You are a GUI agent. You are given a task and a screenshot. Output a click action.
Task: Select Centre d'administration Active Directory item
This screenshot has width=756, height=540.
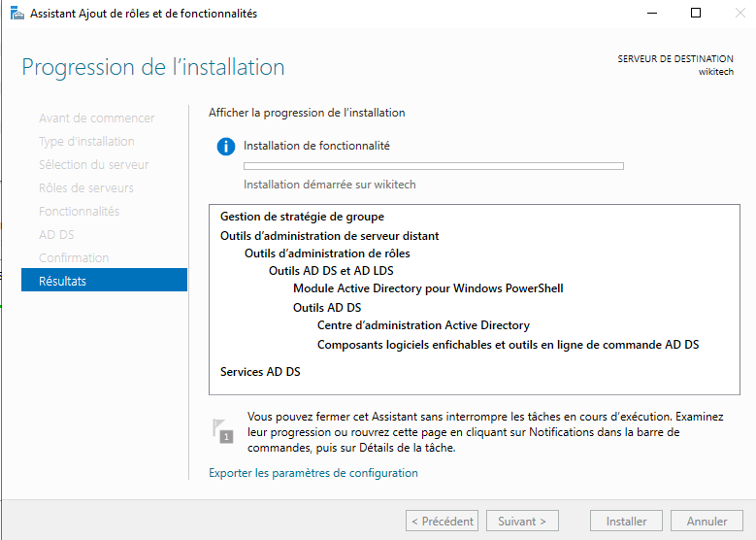point(423,325)
